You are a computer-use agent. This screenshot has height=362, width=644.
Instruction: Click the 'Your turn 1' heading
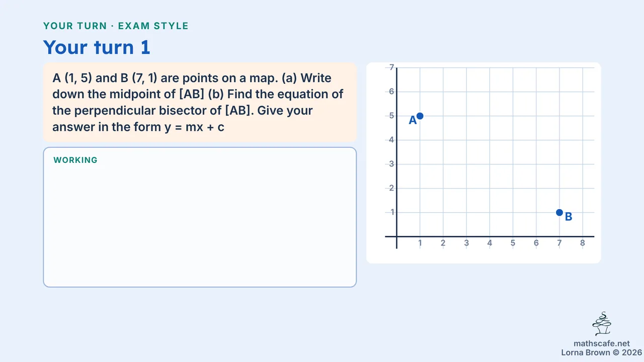[x=97, y=47]
